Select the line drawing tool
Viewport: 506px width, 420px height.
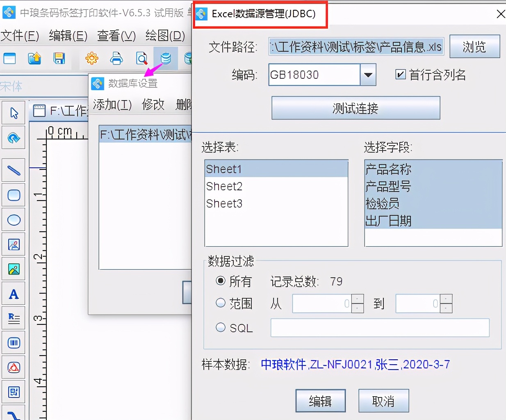pyautogui.click(x=14, y=170)
